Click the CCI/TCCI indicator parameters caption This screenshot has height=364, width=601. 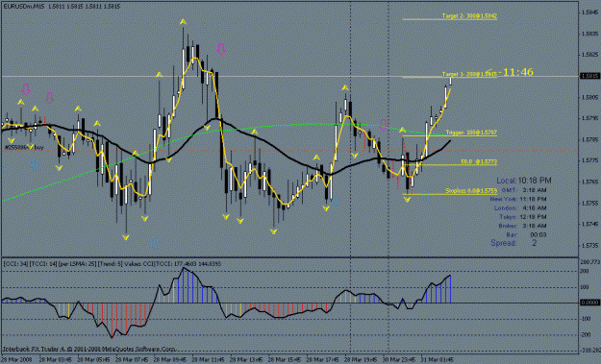112,264
